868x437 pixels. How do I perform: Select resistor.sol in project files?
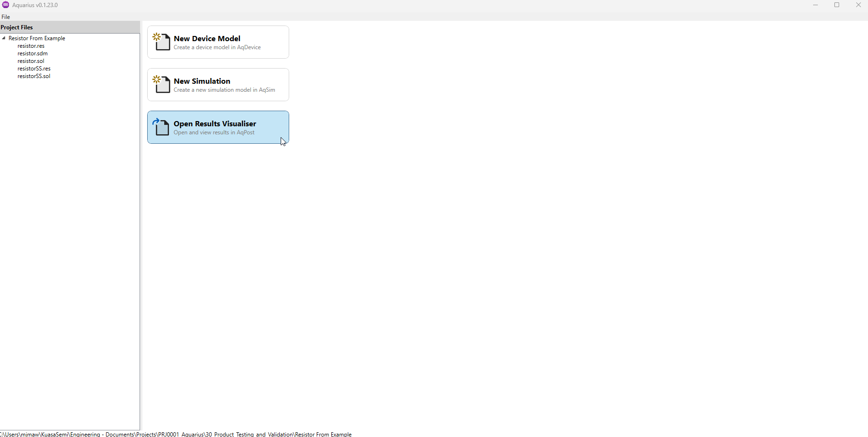31,61
